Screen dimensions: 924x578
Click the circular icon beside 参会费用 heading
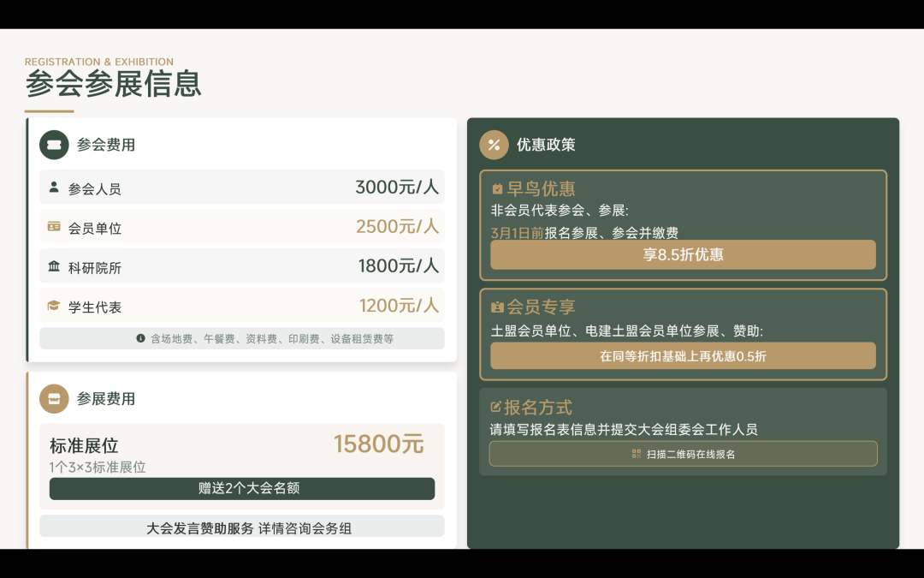[54, 145]
